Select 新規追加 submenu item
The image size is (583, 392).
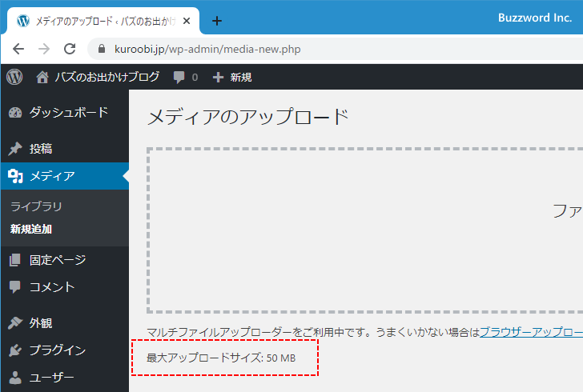[31, 229]
